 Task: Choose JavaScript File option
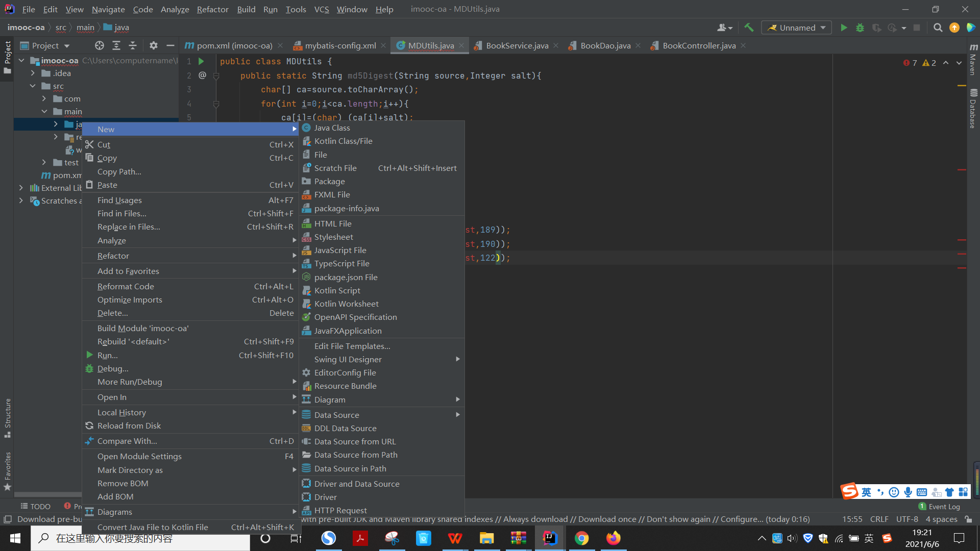coord(382,250)
